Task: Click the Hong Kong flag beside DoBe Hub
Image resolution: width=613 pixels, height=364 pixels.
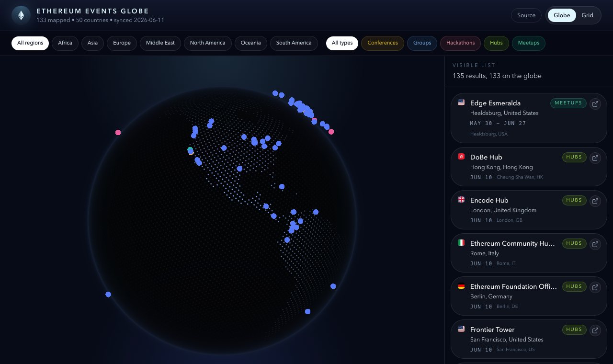Action: (461, 157)
